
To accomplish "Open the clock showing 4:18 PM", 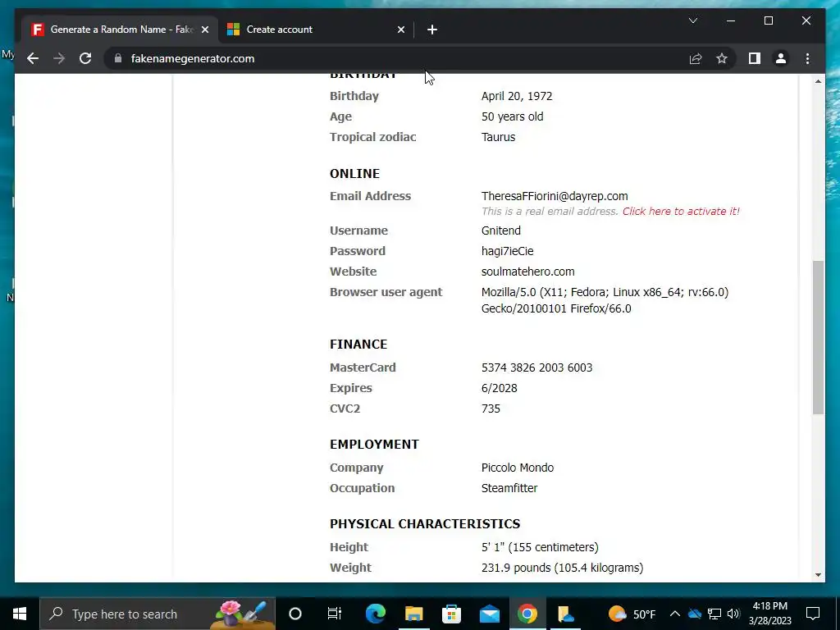I will coord(769,614).
